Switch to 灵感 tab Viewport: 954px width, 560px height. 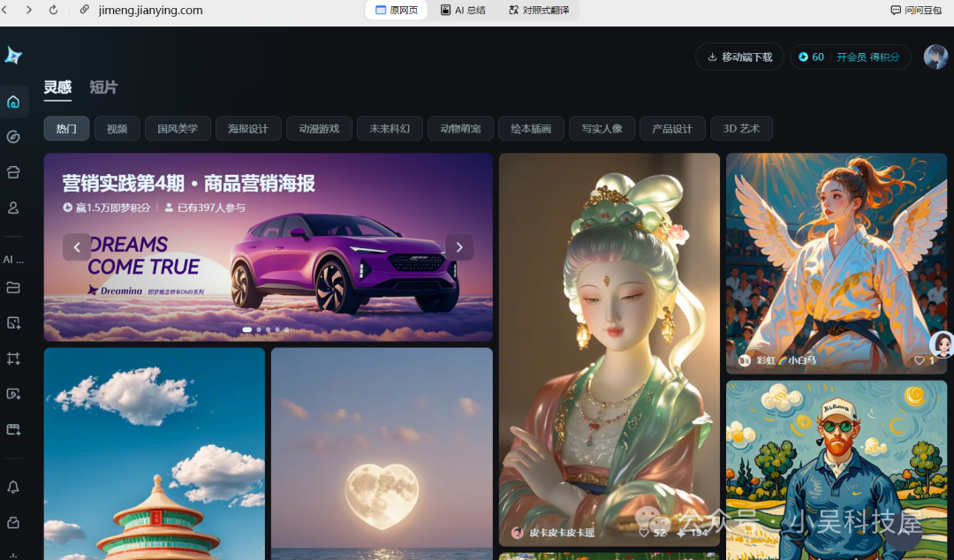coord(57,87)
